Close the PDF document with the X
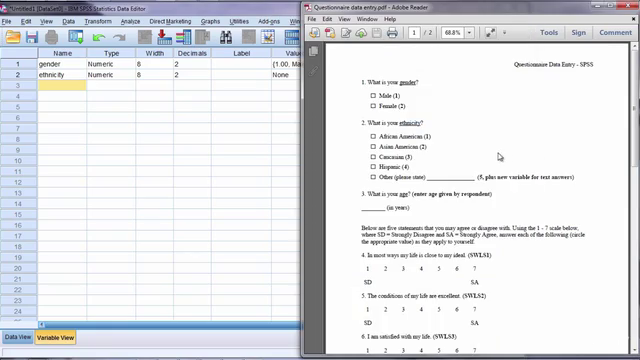The width and height of the screenshot is (640, 360). pyautogui.click(x=633, y=19)
